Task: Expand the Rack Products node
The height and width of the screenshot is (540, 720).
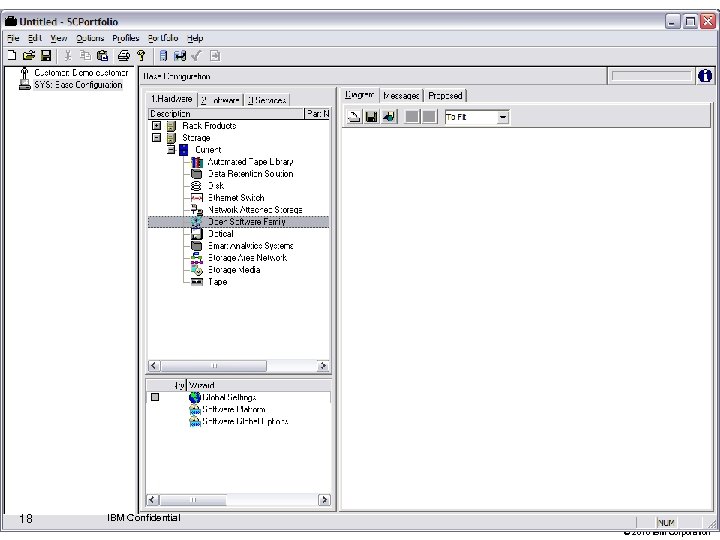Action: (157, 125)
